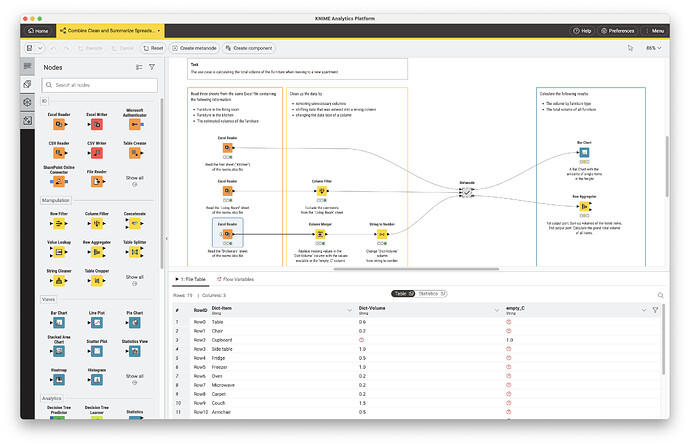Open the filter icon in Nodes panel

point(152,67)
